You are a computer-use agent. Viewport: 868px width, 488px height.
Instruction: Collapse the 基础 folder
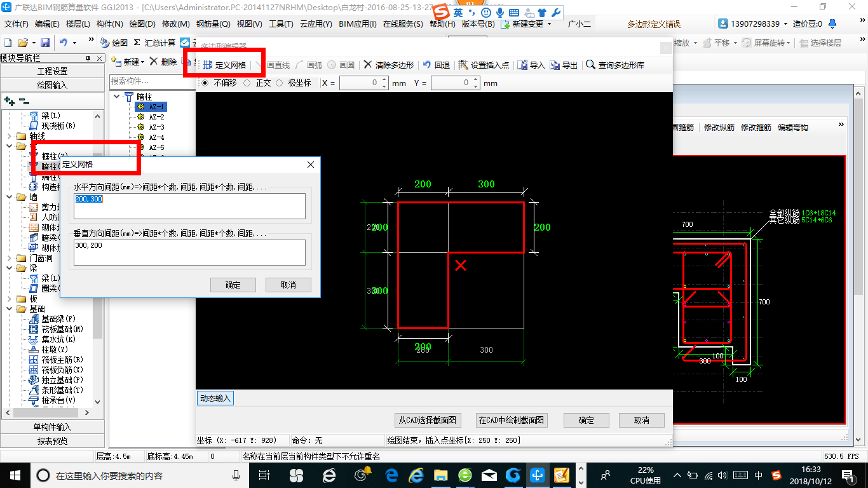click(9, 309)
